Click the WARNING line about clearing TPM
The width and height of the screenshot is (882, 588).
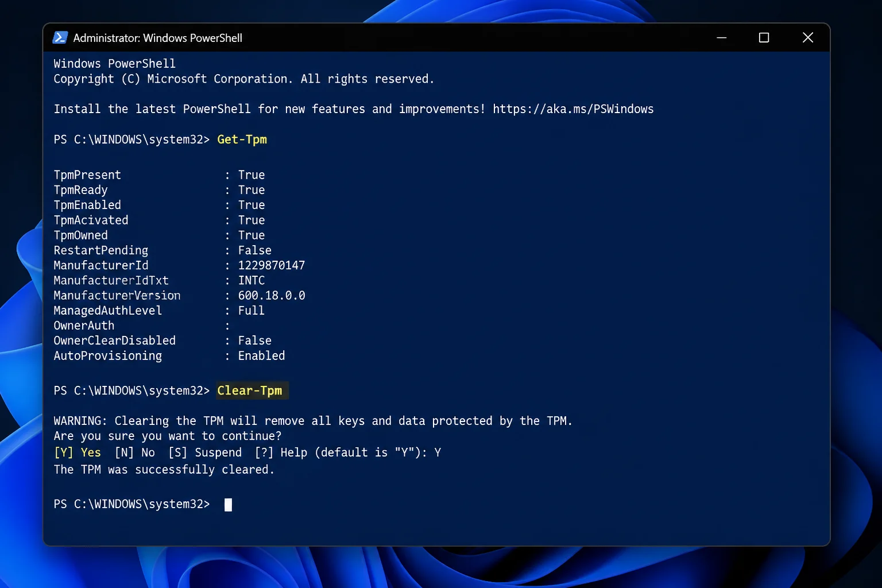pos(313,421)
